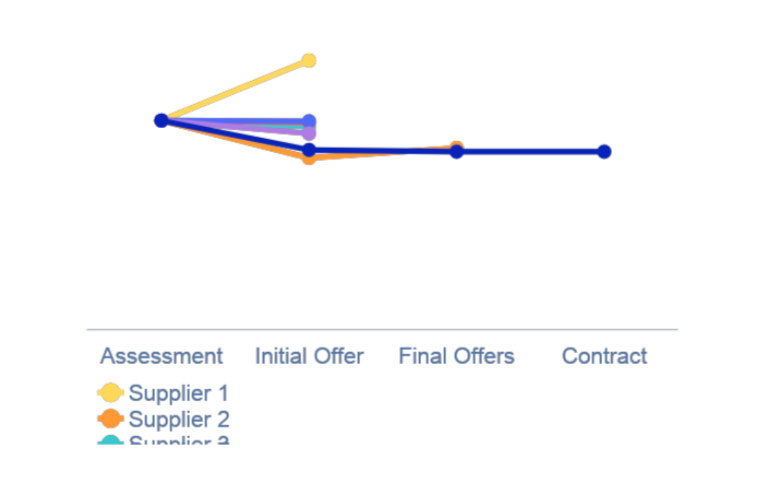Image resolution: width=760 pixels, height=500 pixels.
Task: Click the yellow Supplier 1 line segment
Action: pos(235,90)
